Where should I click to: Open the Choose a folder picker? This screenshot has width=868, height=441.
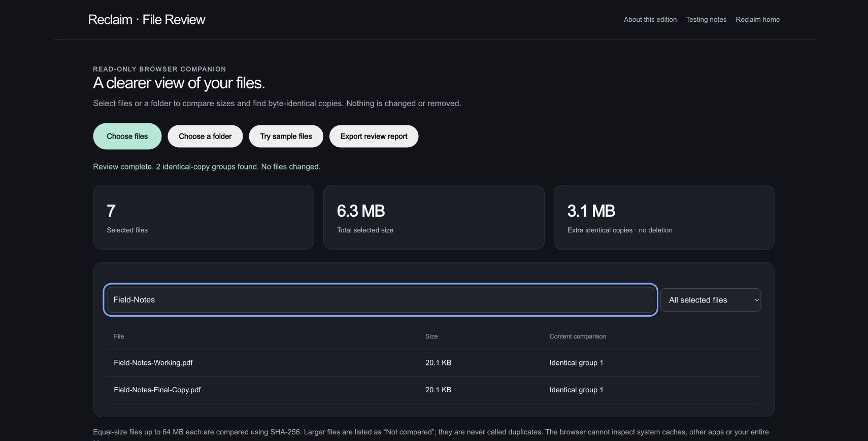(x=205, y=136)
